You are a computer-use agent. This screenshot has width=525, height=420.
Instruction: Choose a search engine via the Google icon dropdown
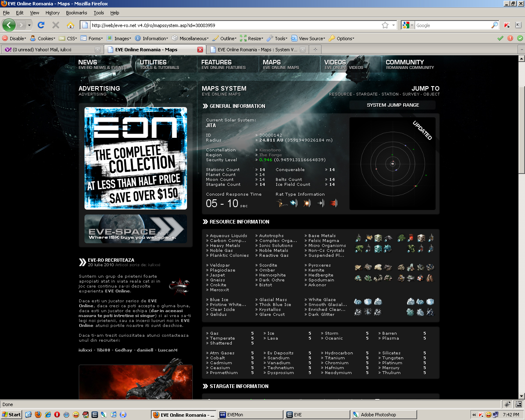(408, 25)
